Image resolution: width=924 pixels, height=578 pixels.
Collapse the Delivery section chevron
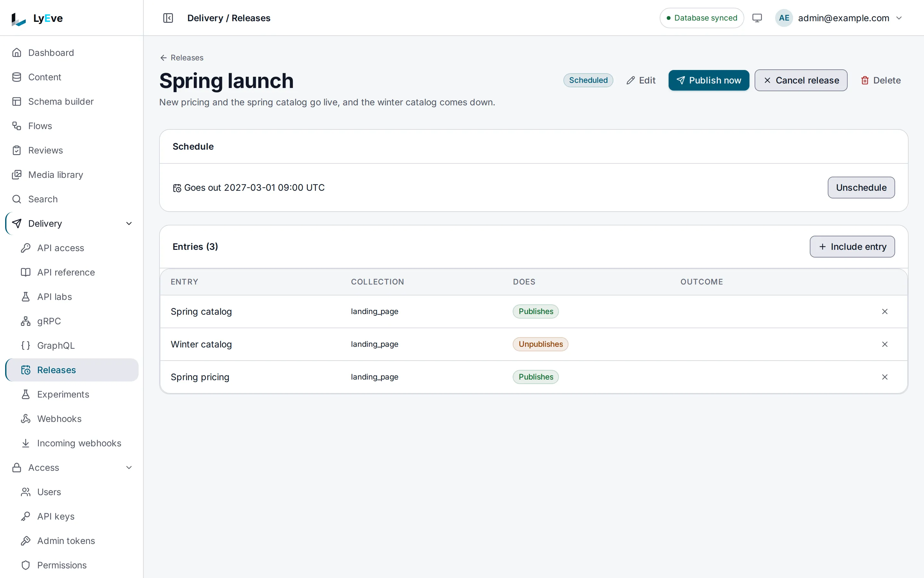129,223
